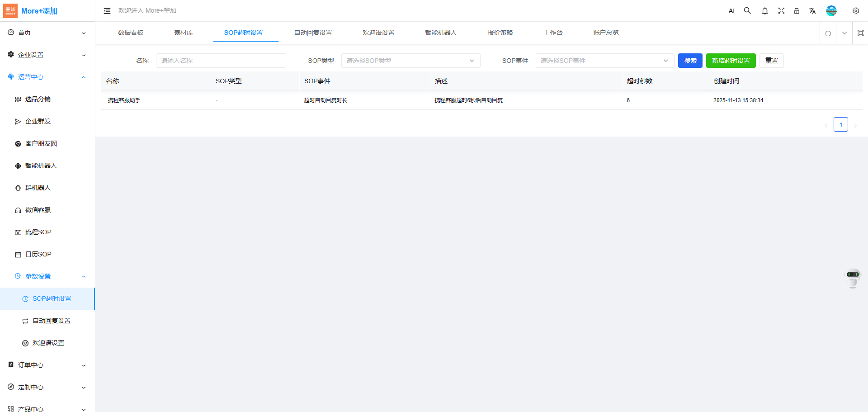Click the blue 搜索 button
The image size is (868, 412).
pos(690,61)
